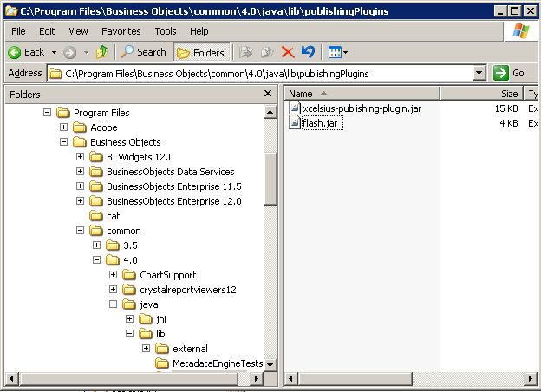Screen dimensions: 541x392
Task: Sort files by Name column header
Action: tap(362, 94)
